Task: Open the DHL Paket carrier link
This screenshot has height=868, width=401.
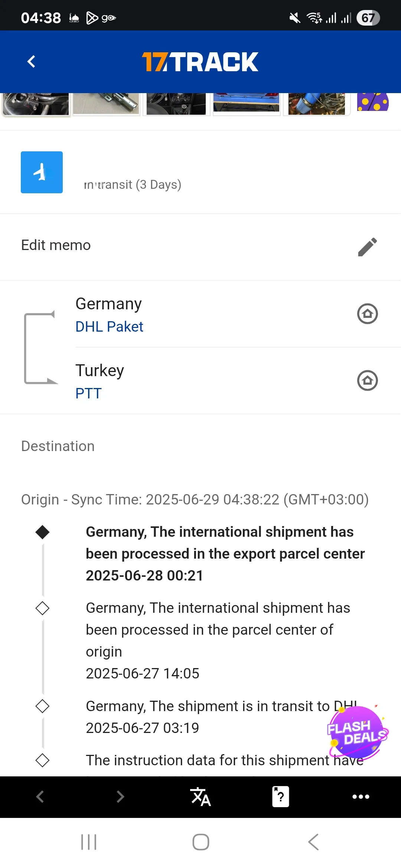Action: point(109,327)
